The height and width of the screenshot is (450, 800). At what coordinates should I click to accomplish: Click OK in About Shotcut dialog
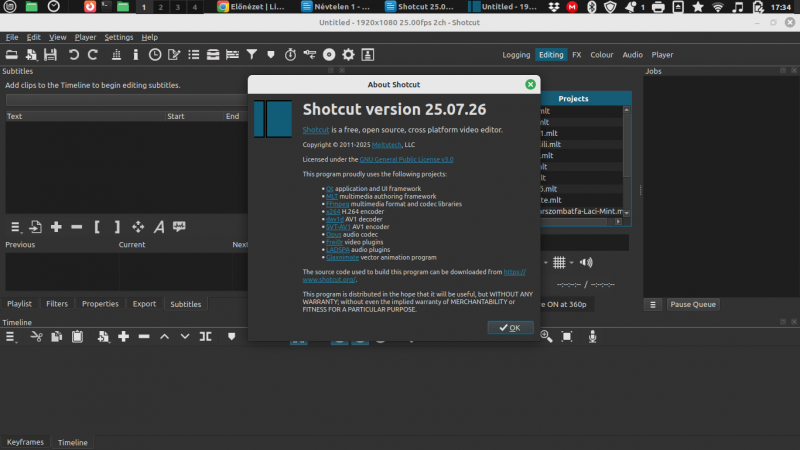point(510,328)
